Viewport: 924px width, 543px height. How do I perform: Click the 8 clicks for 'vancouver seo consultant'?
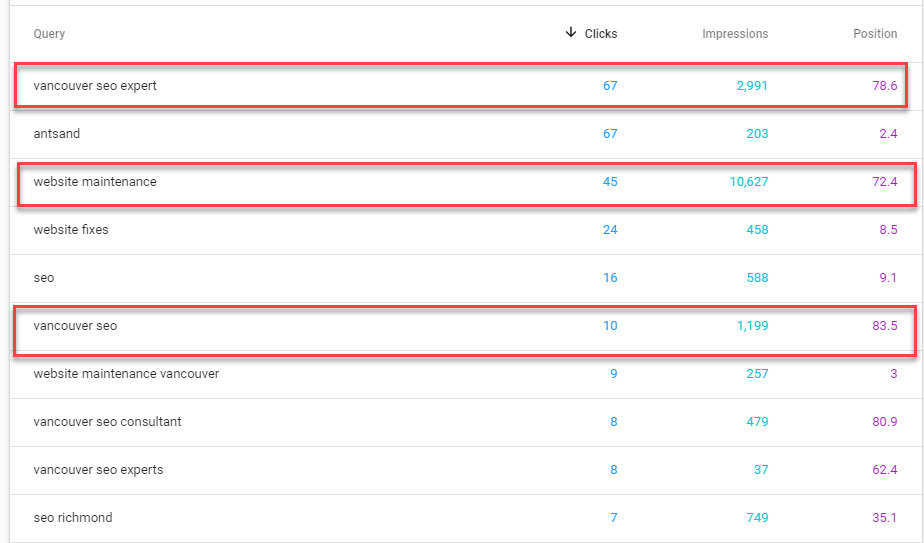pyautogui.click(x=613, y=422)
